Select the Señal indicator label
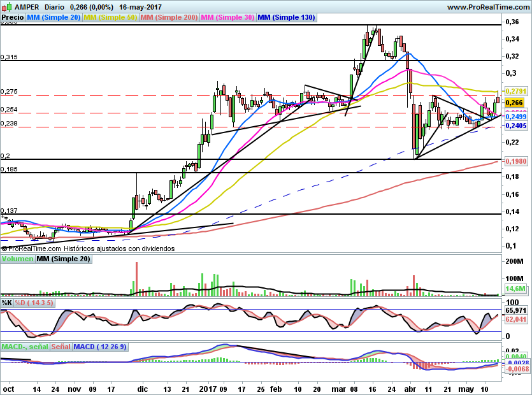This screenshot has width=532, height=395. point(61,347)
